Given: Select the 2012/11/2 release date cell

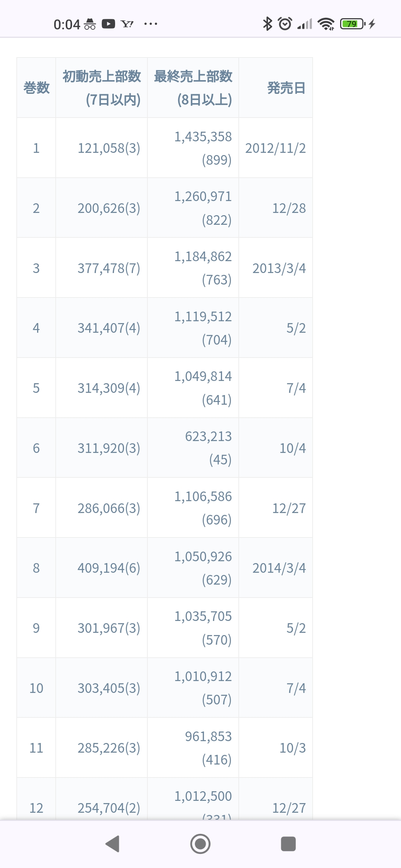Looking at the screenshot, I should 276,148.
